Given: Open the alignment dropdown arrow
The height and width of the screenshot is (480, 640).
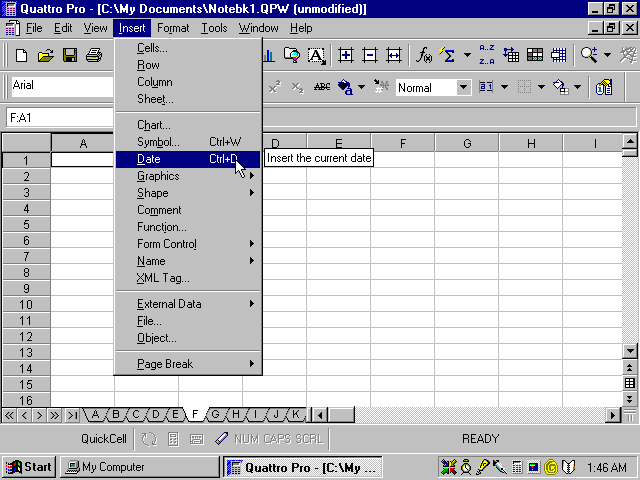Looking at the screenshot, I should pos(504,87).
